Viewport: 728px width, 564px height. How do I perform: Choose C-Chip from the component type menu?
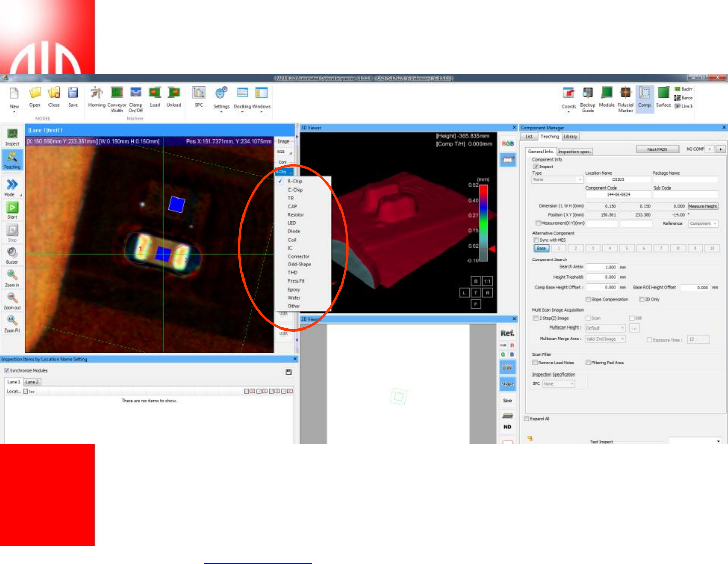(x=295, y=190)
